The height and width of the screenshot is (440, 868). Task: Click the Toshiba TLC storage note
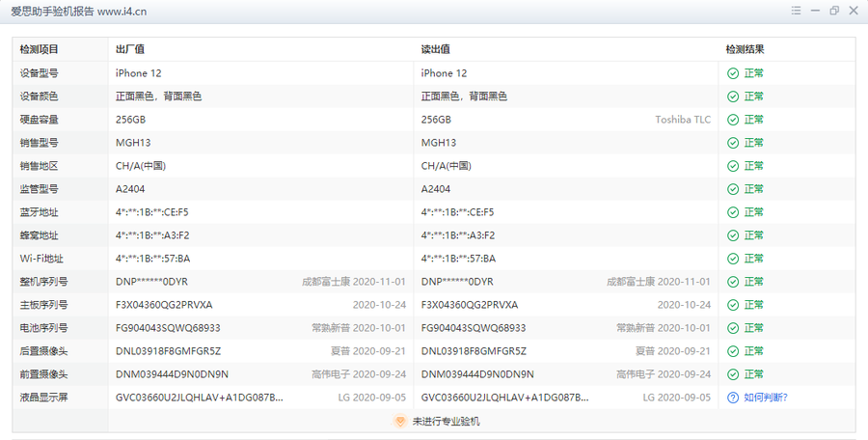coord(683,120)
